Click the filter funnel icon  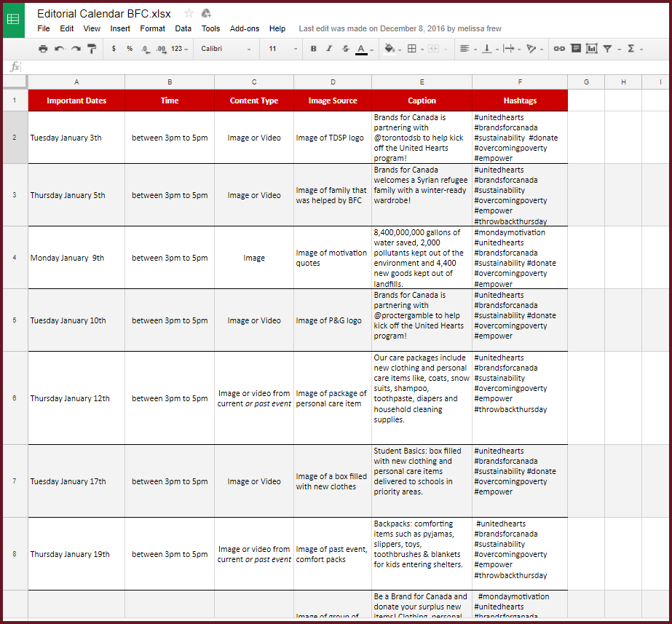[607, 49]
